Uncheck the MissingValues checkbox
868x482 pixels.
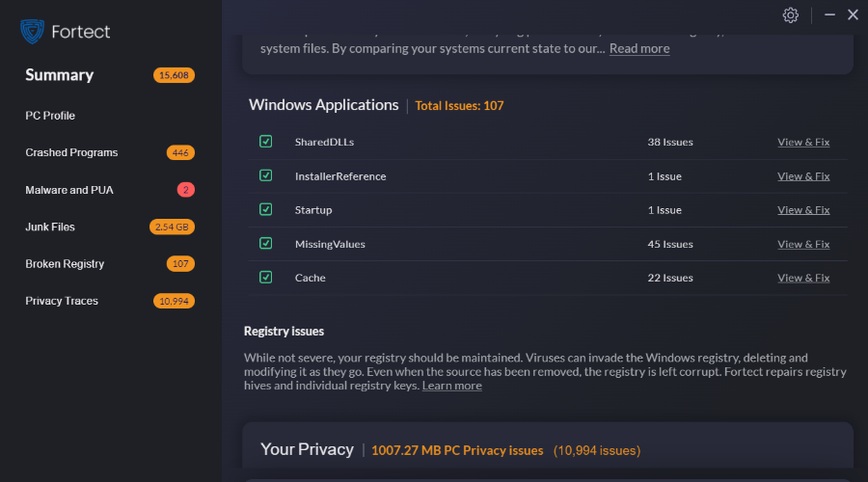(266, 244)
